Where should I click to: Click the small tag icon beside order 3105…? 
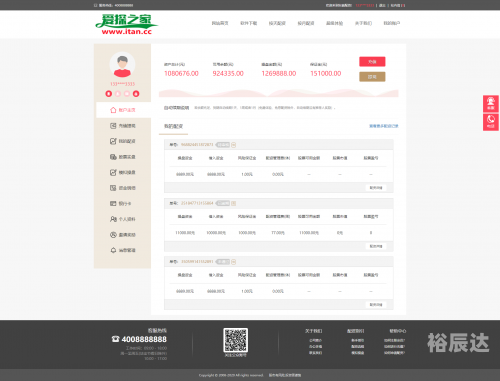click(234, 262)
